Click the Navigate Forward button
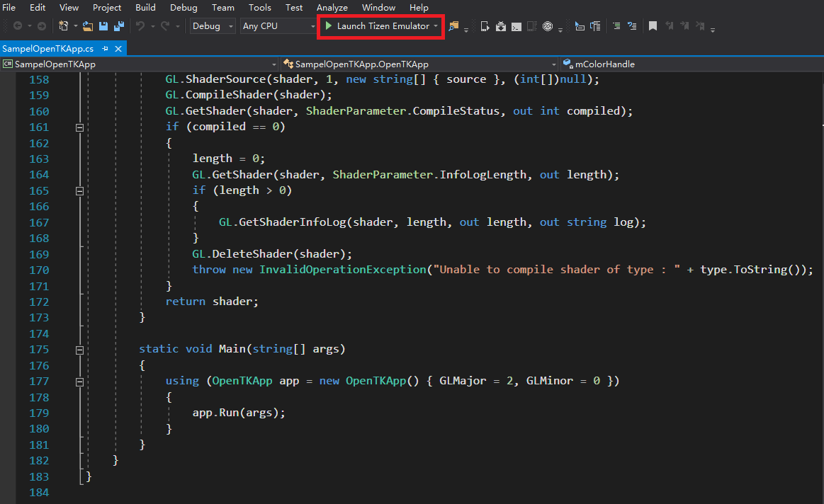824x504 pixels. tap(40, 25)
